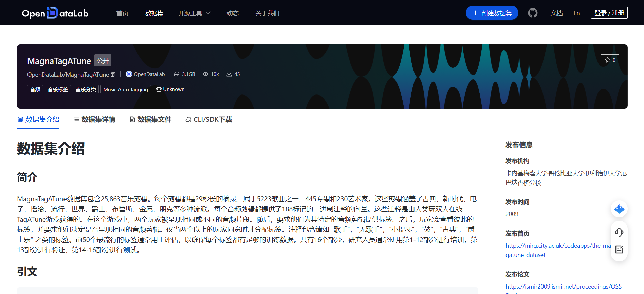Image resolution: width=644 pixels, height=294 pixels.
Task: Click the OpenDataLab publisher avatar icon
Action: pos(129,74)
